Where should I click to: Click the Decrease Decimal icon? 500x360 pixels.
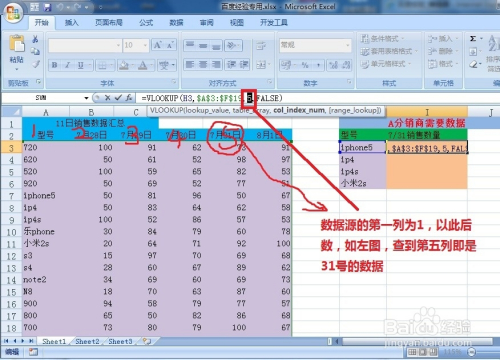[x=346, y=65]
